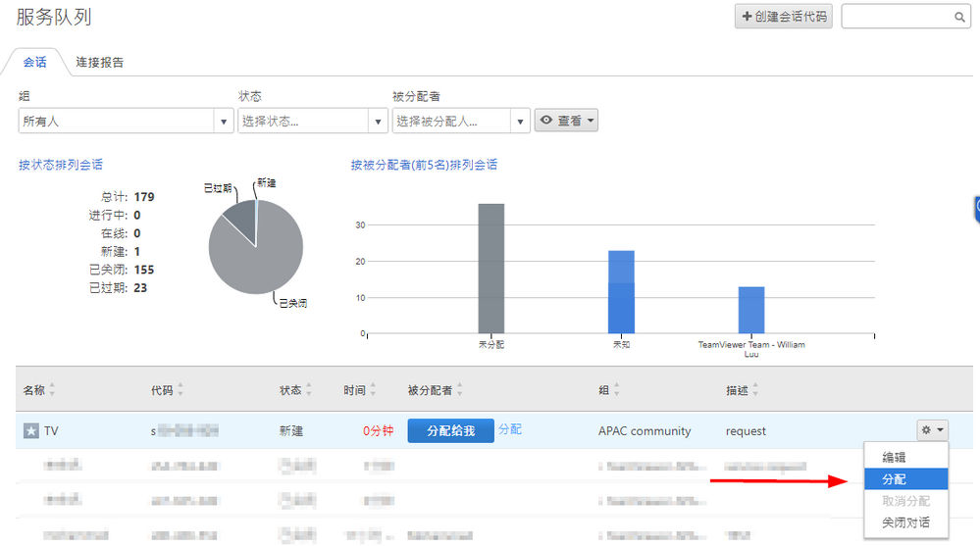This screenshot has width=980, height=546.
Task: Open the 选择状态 dropdown
Action: (313, 121)
